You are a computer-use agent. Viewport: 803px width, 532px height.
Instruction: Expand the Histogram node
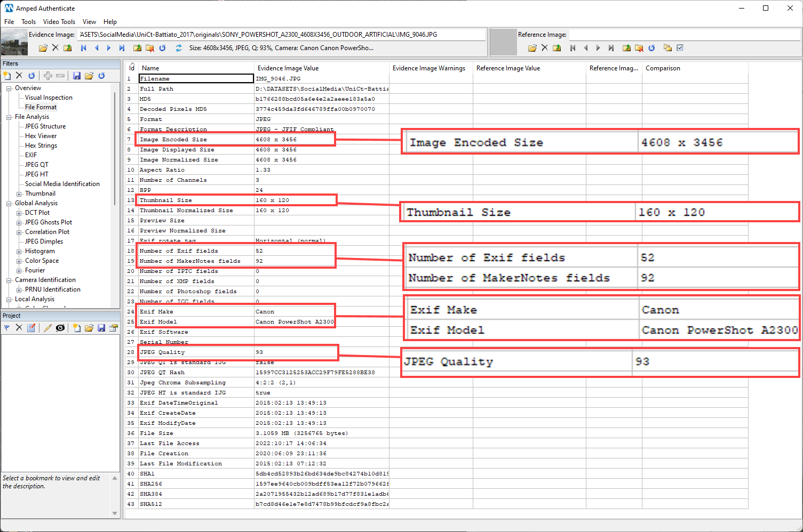click(20, 251)
